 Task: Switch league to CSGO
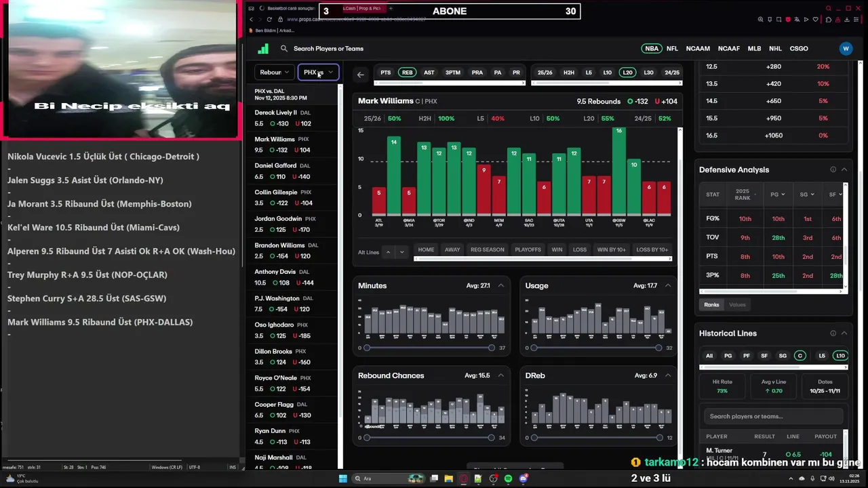799,49
